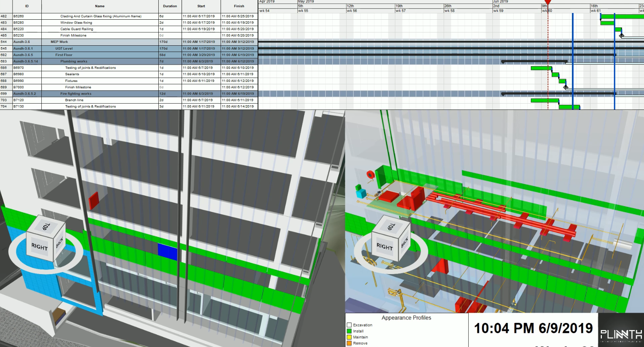Click the 'wk 57' week label
Image resolution: width=644 pixels, height=347 pixels.
pos(401,11)
